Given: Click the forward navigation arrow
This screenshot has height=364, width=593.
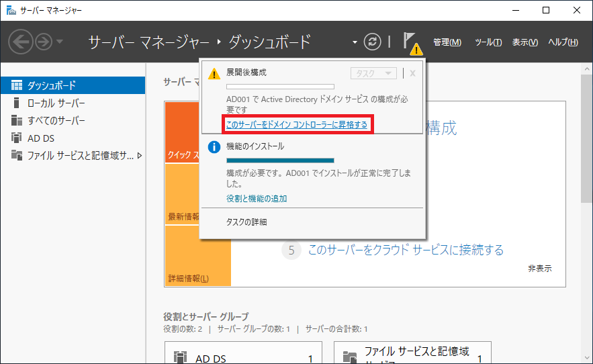Looking at the screenshot, I should tap(44, 42).
